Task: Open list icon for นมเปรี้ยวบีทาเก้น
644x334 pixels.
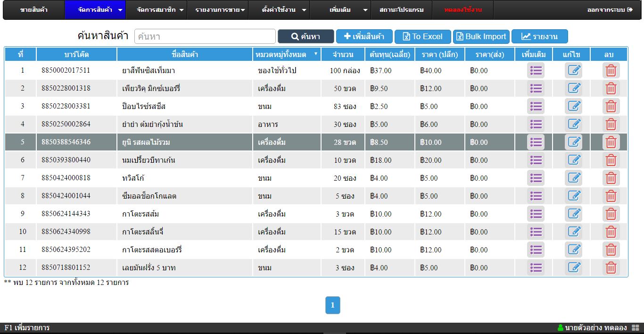Action: click(536, 160)
